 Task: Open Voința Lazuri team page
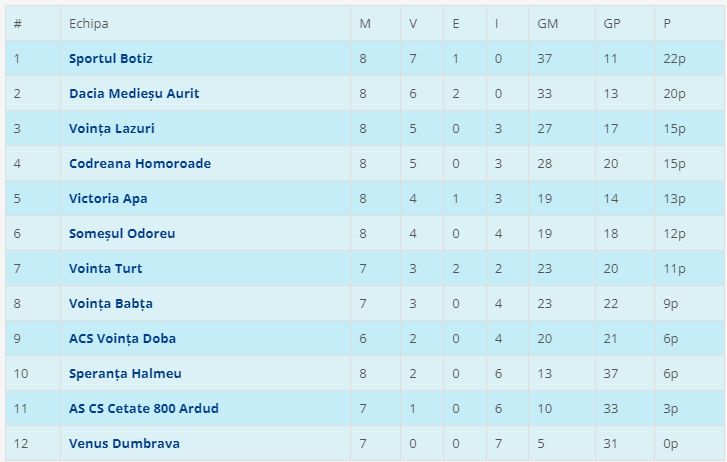[x=112, y=129]
